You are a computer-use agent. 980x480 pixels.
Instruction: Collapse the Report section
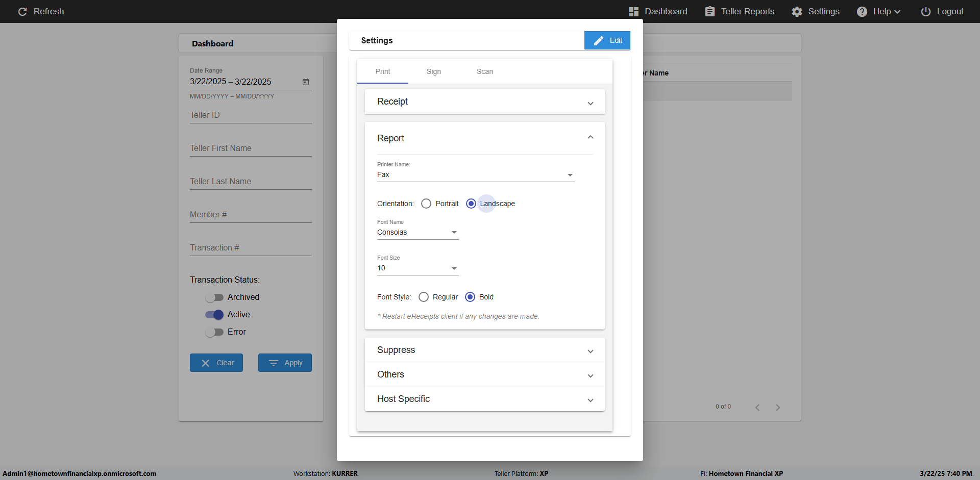[485, 138]
